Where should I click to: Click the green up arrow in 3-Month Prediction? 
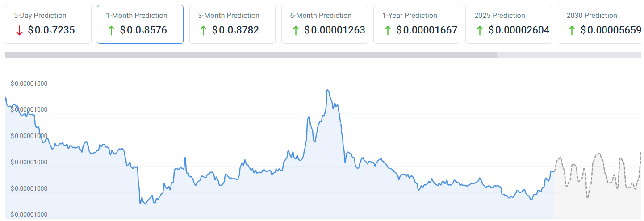[203, 31]
